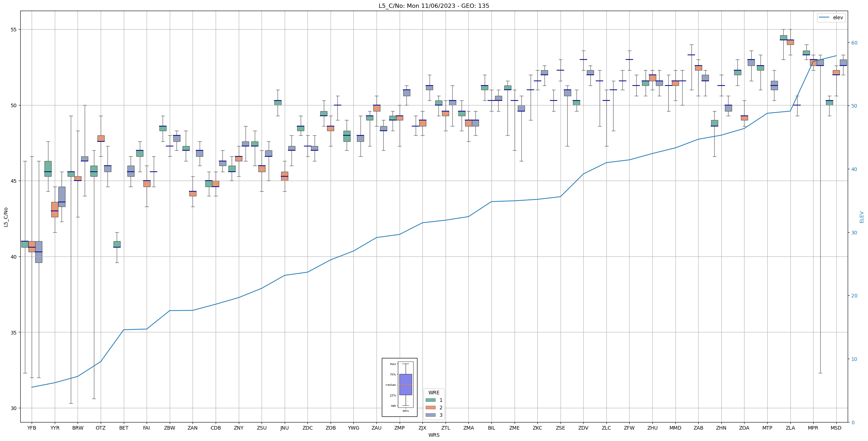Click the 'ZJX' station tick label

[422, 428]
